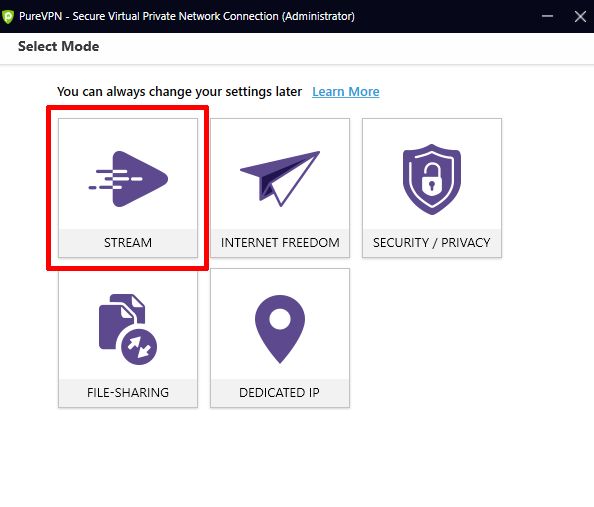Close the PureVPN window
The height and width of the screenshot is (507, 594).
580,16
